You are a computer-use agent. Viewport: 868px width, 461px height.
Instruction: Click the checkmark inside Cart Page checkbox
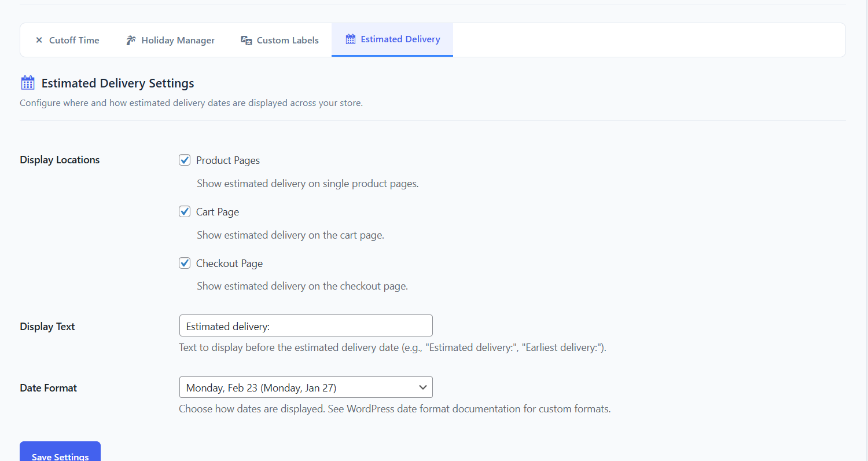click(x=184, y=211)
